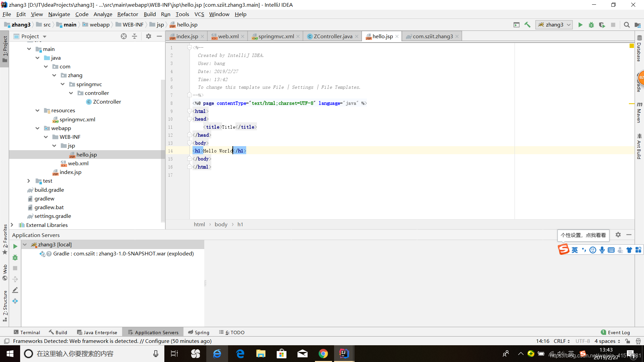
Task: Open Project Structure icon at toolbar end
Action: coord(638,25)
